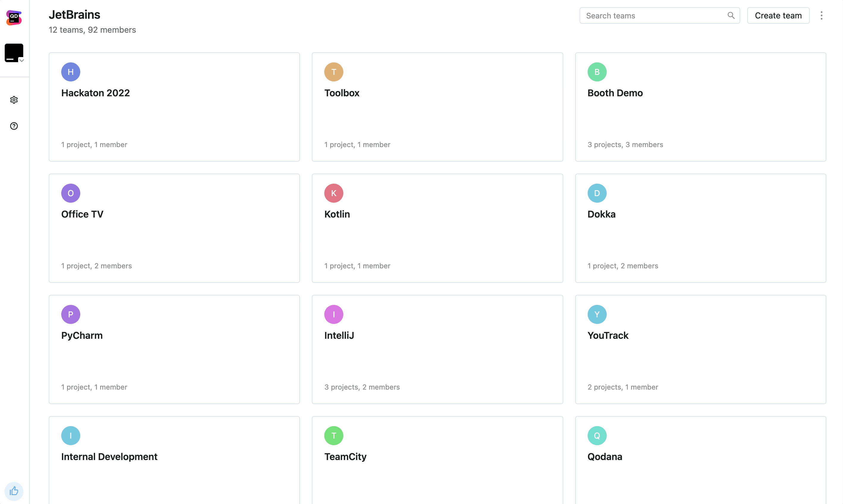Click the thumbs-up feedback icon
The height and width of the screenshot is (504, 843).
14,491
